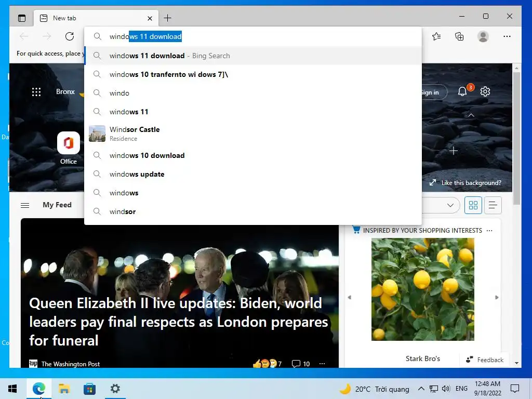This screenshot has width=532, height=399.
Task: Click the page vertical scrollbar thumb
Action: (x=516, y=138)
